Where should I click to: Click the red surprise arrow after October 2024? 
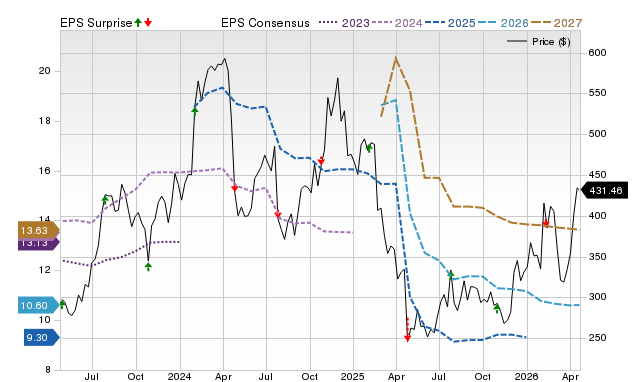pyautogui.click(x=321, y=161)
